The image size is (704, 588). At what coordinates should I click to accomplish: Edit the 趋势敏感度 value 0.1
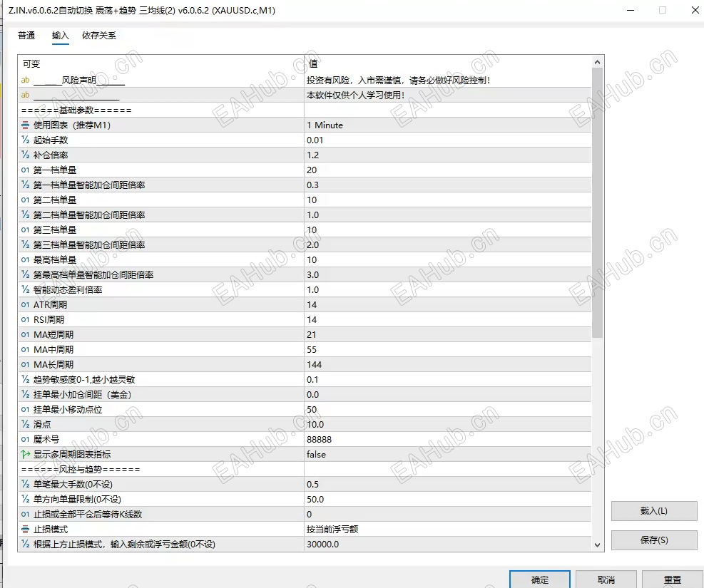coord(448,379)
